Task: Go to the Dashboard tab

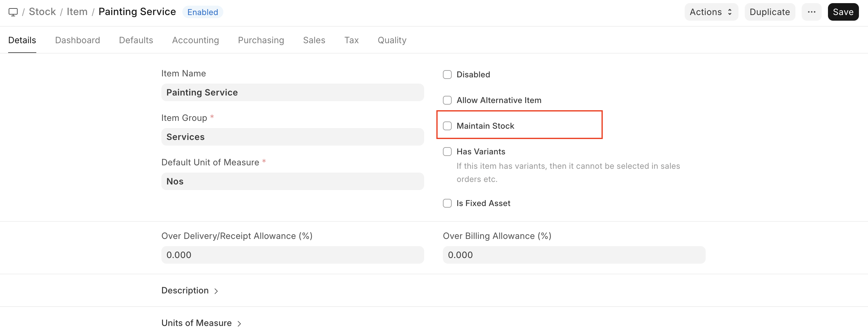Action: (x=78, y=40)
